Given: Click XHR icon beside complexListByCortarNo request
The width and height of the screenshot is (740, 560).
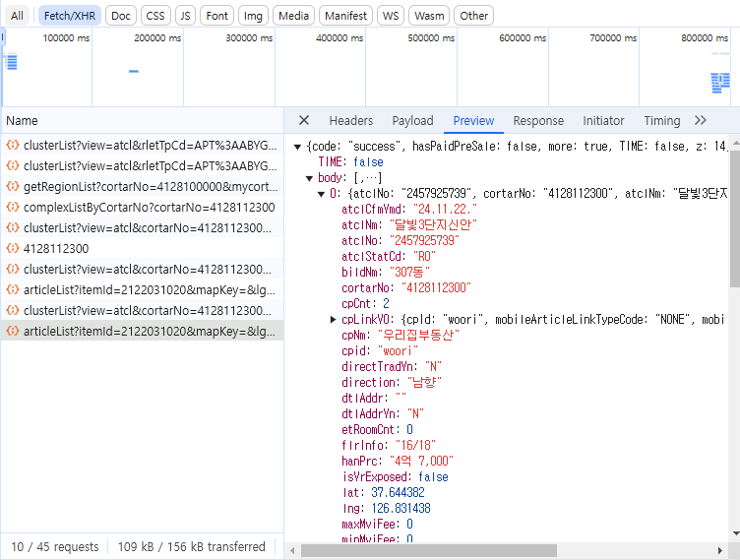Looking at the screenshot, I should 12,208.
